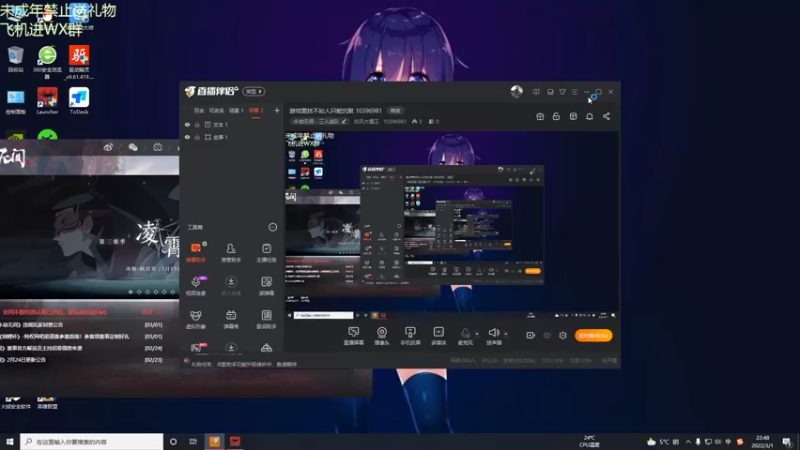This screenshot has height=450, width=800.
Task: Open the 读弹幕 read-danmaku tool
Action: pos(266,286)
